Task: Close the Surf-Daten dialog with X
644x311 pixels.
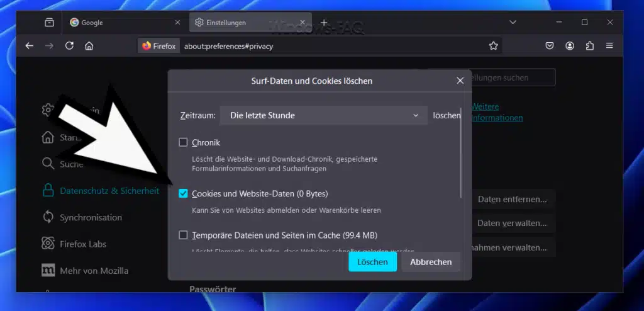Action: [x=460, y=81]
